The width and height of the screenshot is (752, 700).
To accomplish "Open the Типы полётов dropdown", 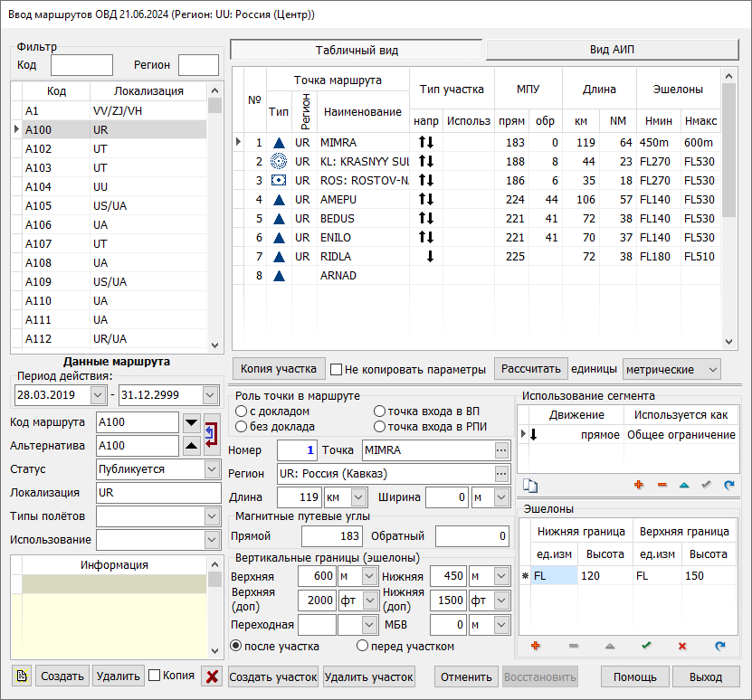I will coord(212,516).
